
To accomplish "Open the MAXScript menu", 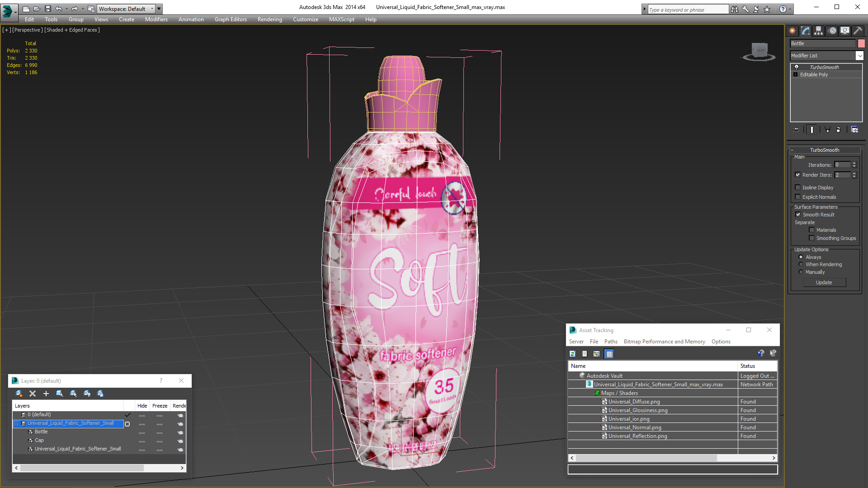I will click(342, 19).
